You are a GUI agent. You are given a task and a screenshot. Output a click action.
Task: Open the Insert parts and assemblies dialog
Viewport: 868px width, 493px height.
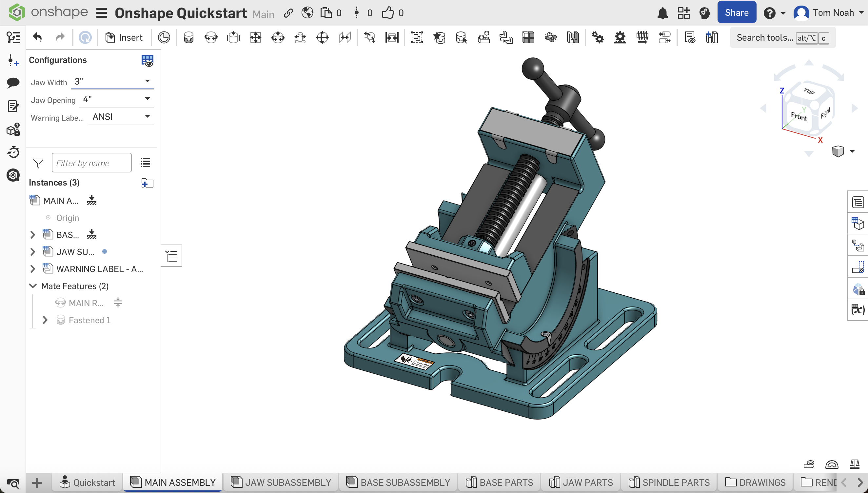point(124,37)
